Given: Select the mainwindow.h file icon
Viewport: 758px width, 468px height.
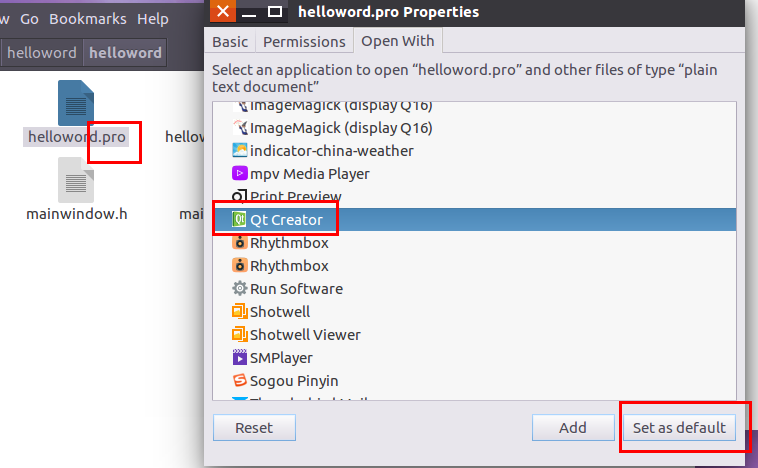Looking at the screenshot, I should [76, 180].
